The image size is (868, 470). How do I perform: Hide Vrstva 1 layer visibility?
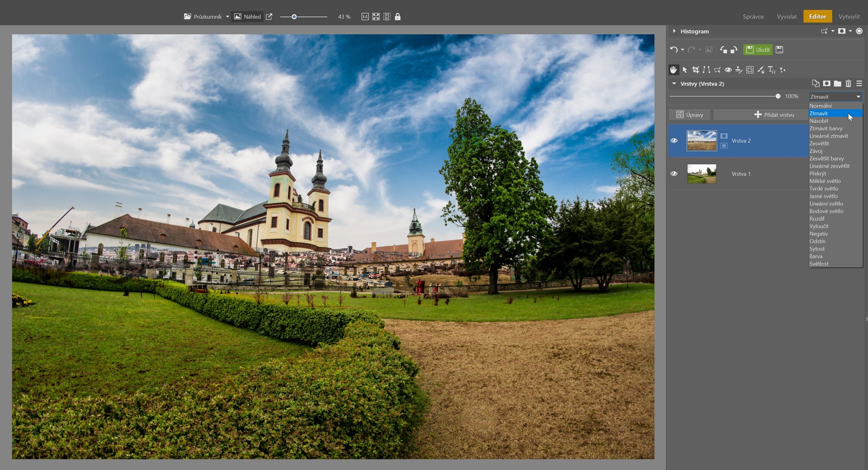click(x=674, y=174)
